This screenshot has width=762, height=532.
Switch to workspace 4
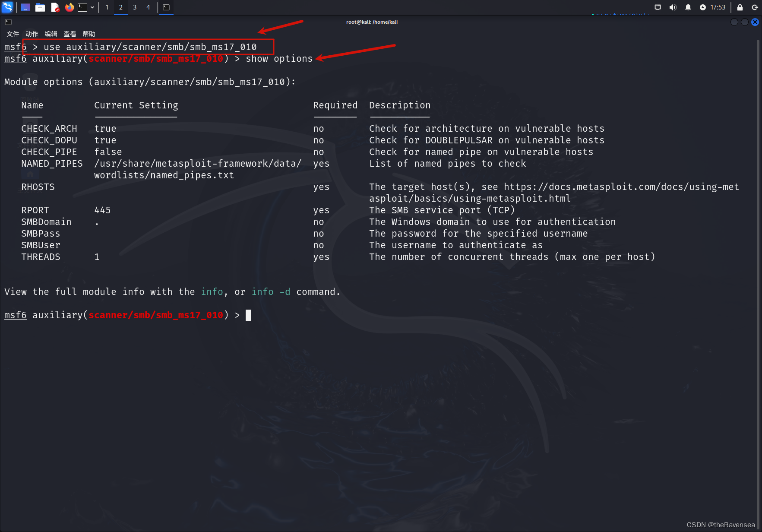pos(148,7)
